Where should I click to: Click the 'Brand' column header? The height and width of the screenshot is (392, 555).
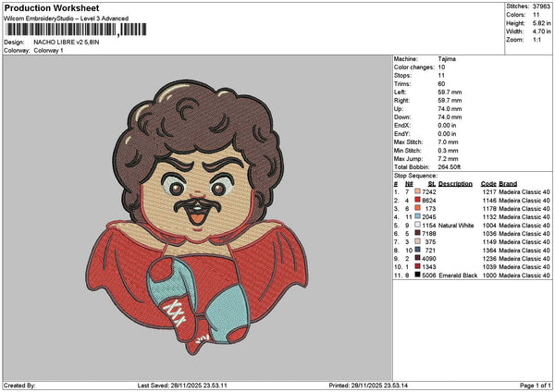508,184
